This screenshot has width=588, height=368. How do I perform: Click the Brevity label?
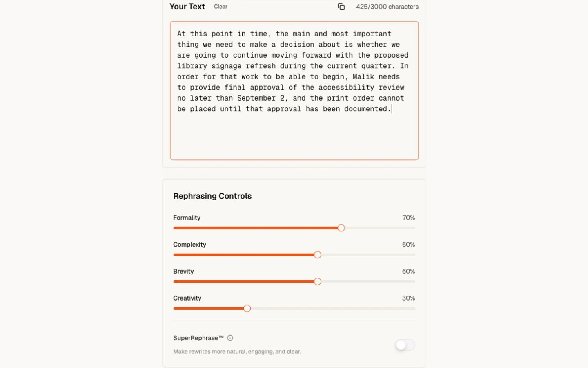[183, 272]
